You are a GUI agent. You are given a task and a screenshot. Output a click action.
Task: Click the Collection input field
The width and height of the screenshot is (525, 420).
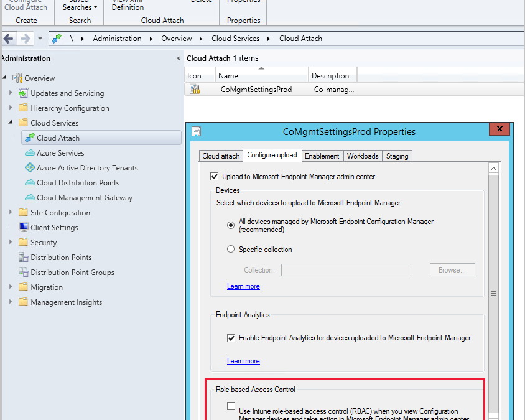[346, 270]
